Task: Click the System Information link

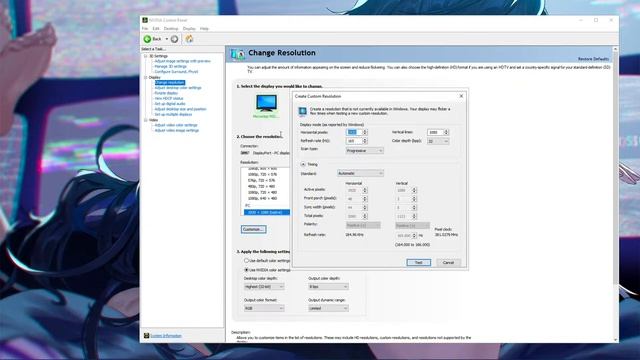Action: (166, 336)
